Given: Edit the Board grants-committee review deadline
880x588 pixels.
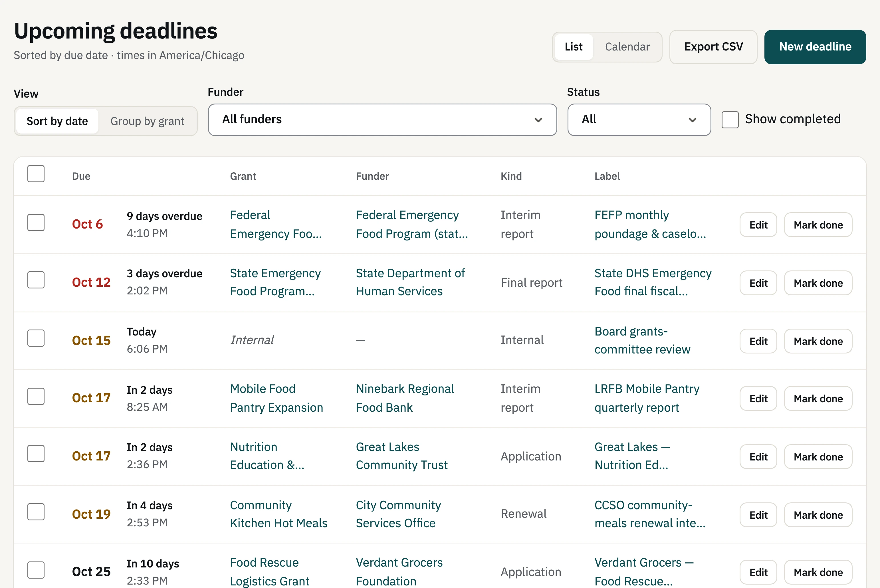Looking at the screenshot, I should coord(758,341).
